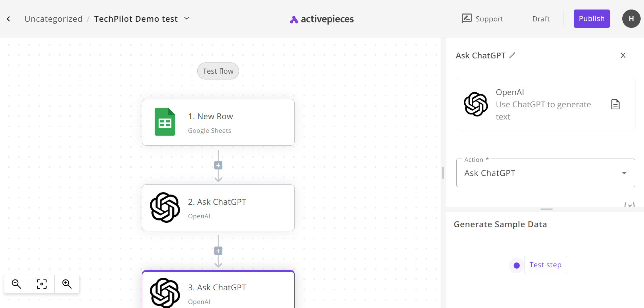Publish the flow

[592, 19]
